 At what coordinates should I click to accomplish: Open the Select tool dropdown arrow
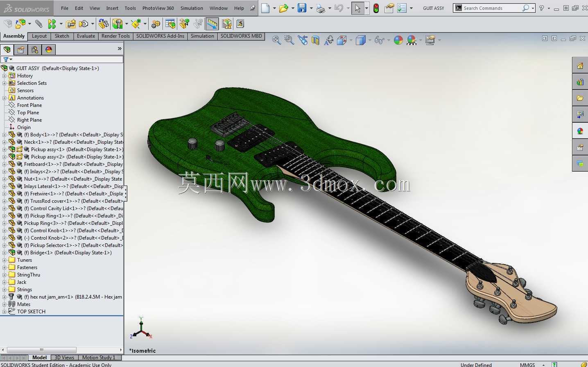click(x=366, y=8)
